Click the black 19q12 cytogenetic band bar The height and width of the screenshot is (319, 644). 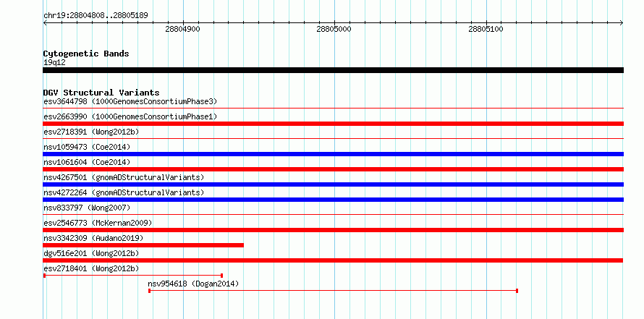click(333, 70)
